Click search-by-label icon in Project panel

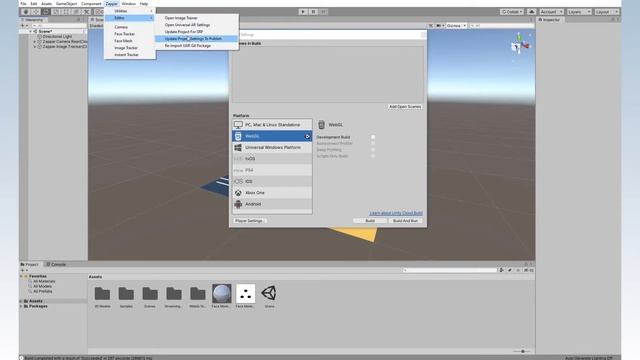[510, 270]
